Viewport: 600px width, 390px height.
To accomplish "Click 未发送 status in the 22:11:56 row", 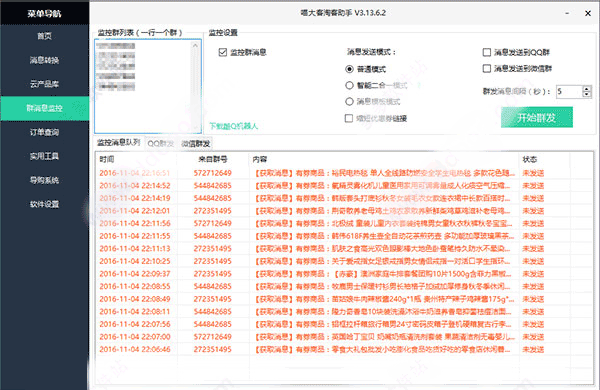I will pyautogui.click(x=533, y=224).
